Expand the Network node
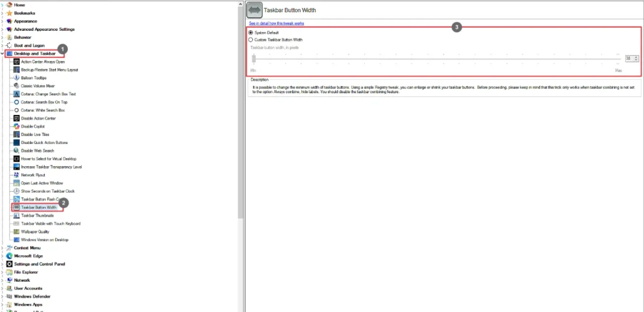The width and height of the screenshot is (644, 312). click(x=3, y=280)
